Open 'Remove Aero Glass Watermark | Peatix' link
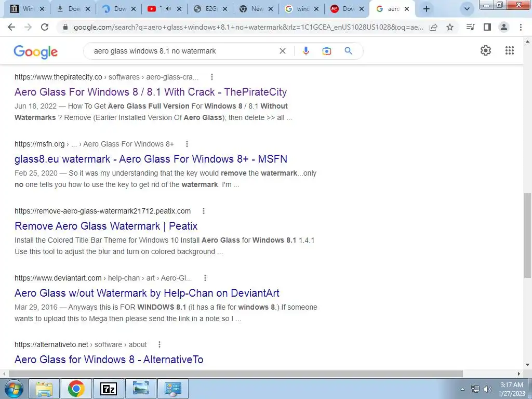Image resolution: width=532 pixels, height=399 pixels. [106, 226]
